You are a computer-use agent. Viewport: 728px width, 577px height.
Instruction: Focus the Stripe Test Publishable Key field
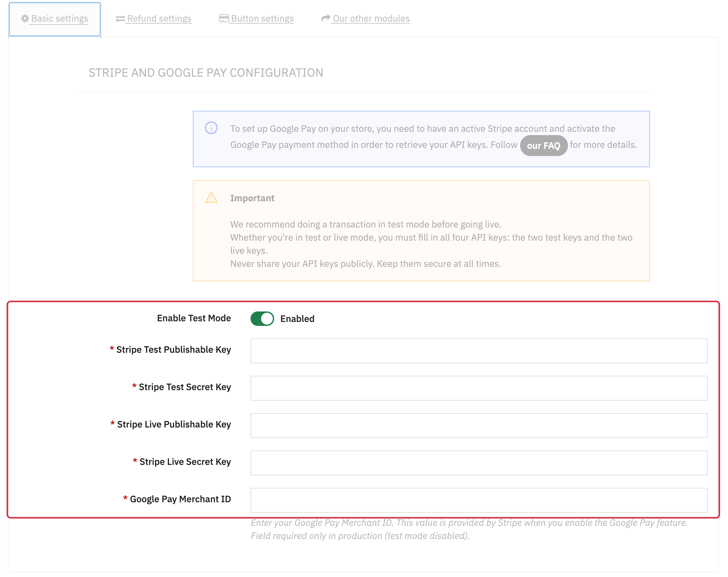point(479,351)
